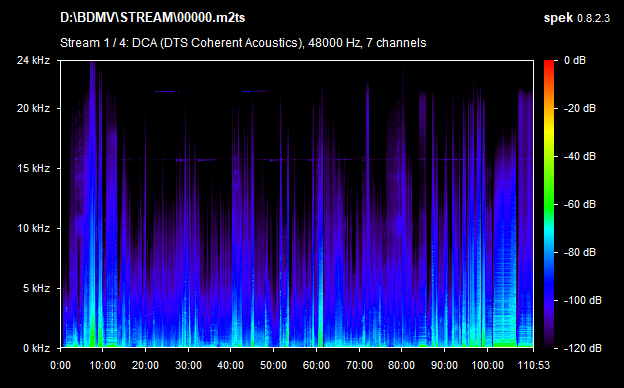The height and width of the screenshot is (388, 624).
Task: Click the -120 dB scale label
Action: coord(583,348)
